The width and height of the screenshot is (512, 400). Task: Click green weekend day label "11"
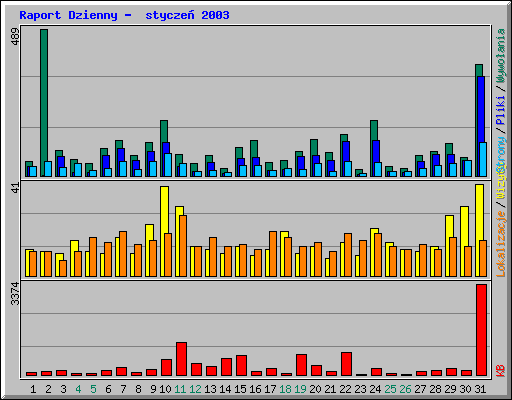click(180, 389)
